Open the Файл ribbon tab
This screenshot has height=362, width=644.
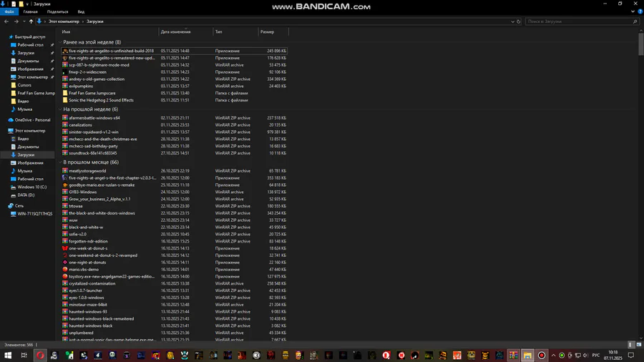coord(9,12)
